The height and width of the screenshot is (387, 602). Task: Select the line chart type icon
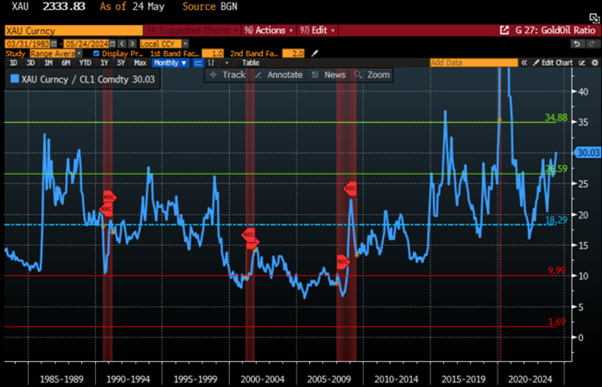point(198,63)
